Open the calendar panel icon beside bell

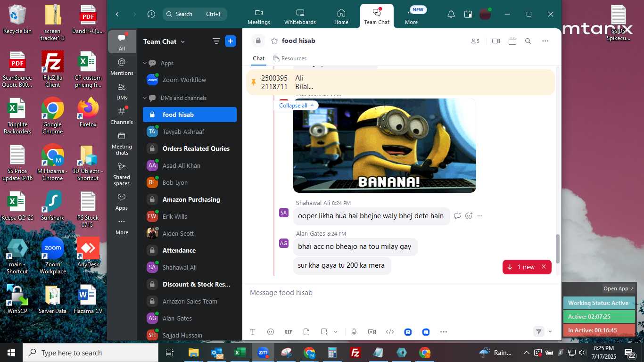[468, 14]
